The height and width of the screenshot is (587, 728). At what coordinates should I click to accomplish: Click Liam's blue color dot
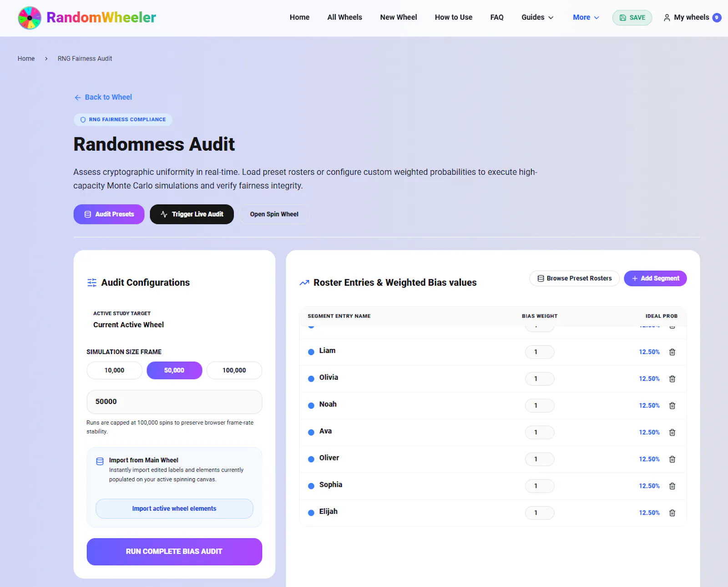click(311, 352)
